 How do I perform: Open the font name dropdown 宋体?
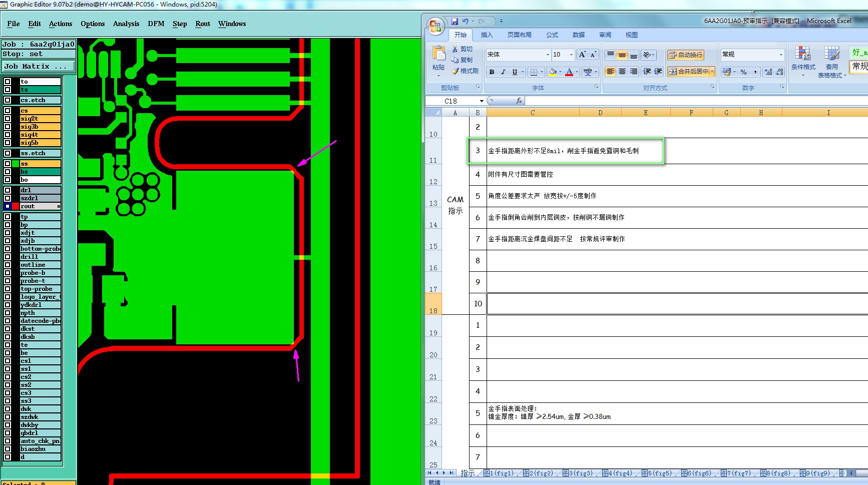[x=548, y=55]
